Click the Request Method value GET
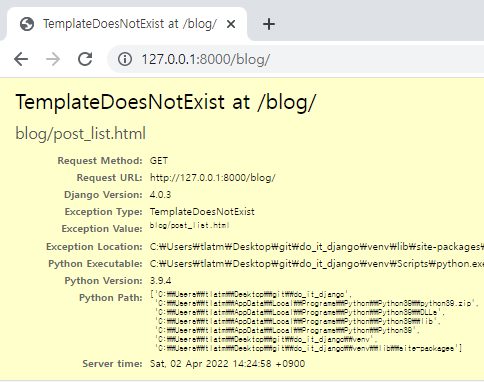This screenshot has height=382, width=484. coord(159,161)
